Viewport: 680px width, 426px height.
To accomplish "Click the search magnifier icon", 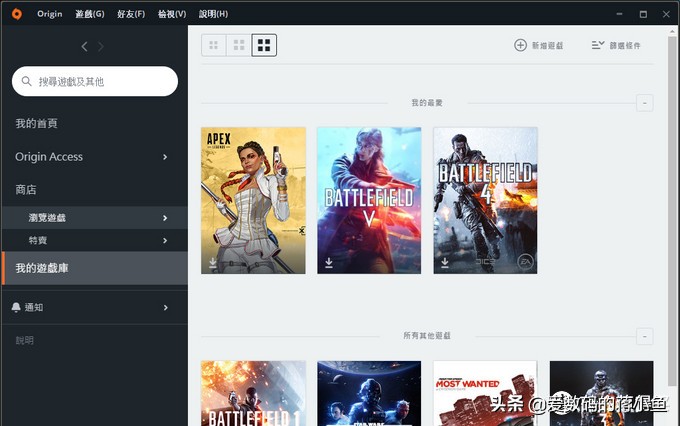I will point(26,81).
